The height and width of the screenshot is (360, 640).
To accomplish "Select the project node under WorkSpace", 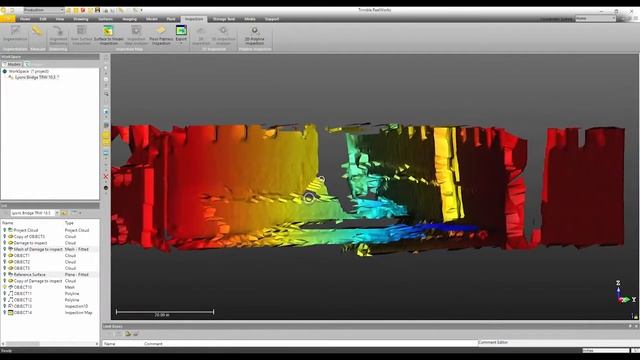I will tap(34, 77).
